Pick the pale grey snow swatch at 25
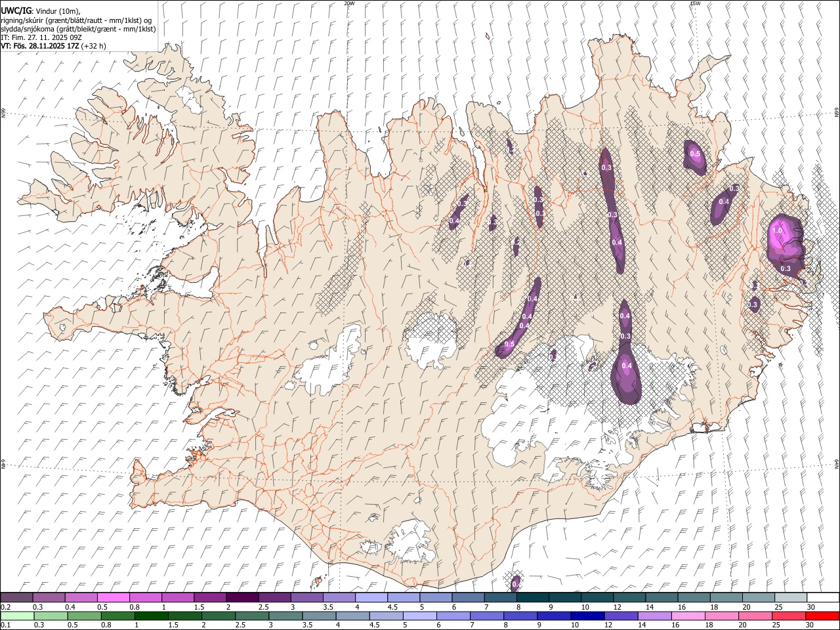 [790, 597]
